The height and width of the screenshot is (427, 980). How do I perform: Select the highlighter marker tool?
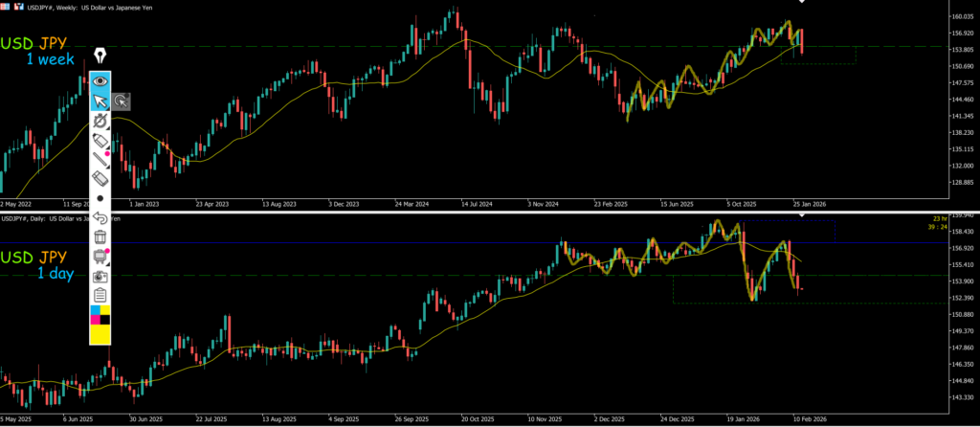click(x=100, y=140)
